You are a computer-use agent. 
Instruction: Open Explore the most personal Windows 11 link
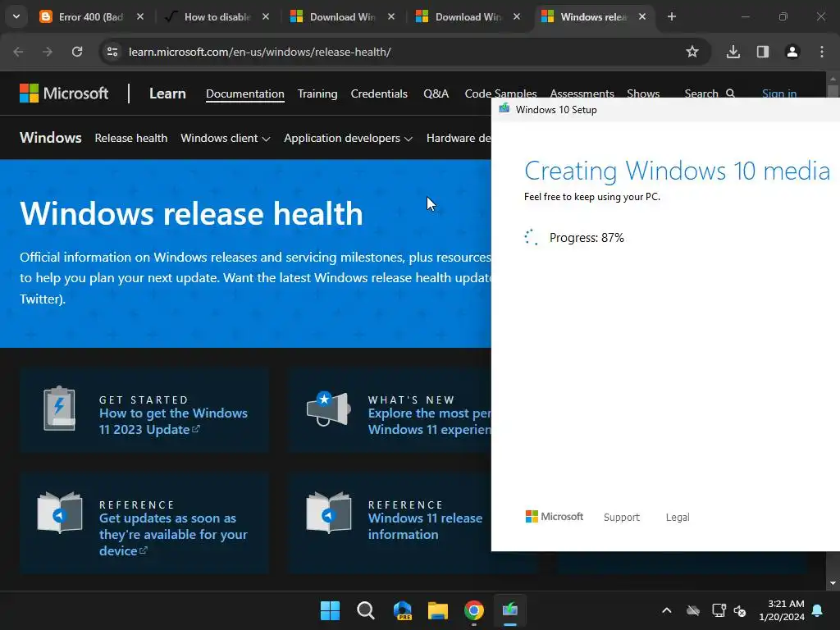click(429, 421)
